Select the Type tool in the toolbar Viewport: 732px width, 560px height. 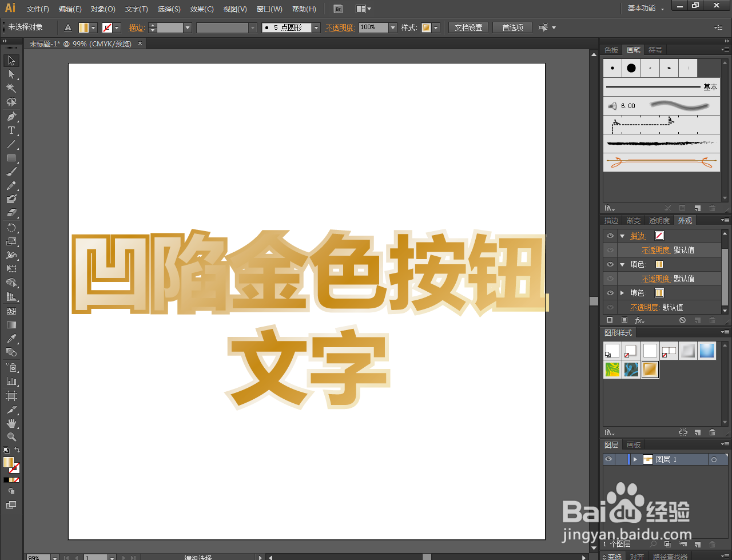click(11, 130)
